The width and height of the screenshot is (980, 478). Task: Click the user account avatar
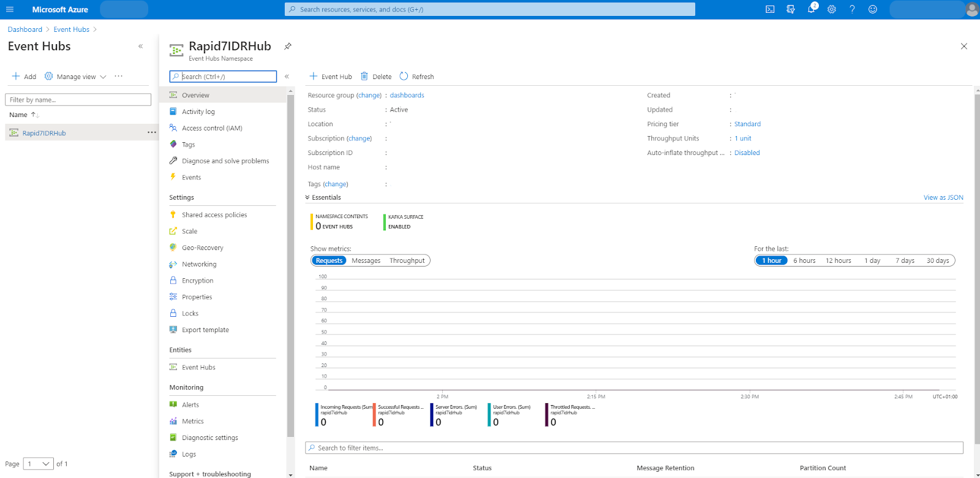pos(972,9)
